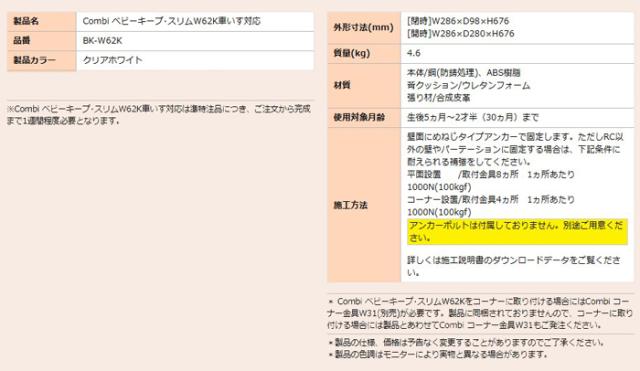Click the special-order note under left table
Image resolution: width=640 pixels, height=371 pixels.
[159, 115]
